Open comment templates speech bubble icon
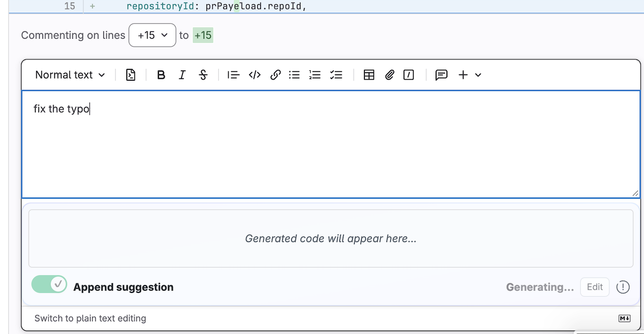 tap(441, 75)
